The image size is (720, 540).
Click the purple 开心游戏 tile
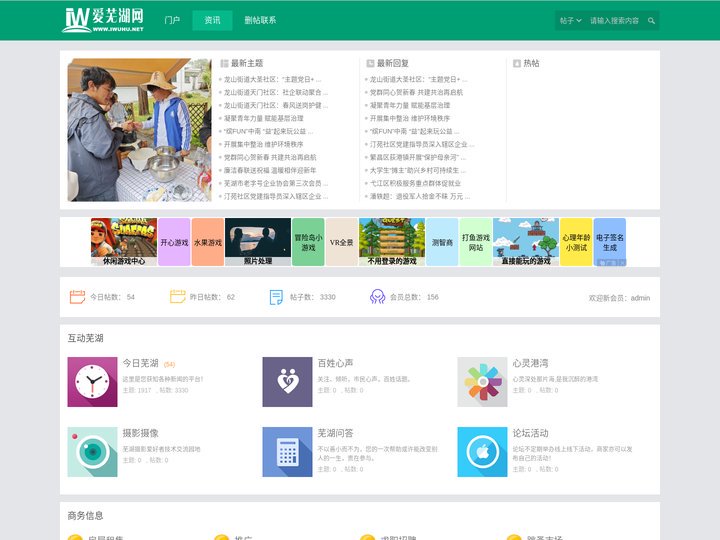click(x=174, y=242)
